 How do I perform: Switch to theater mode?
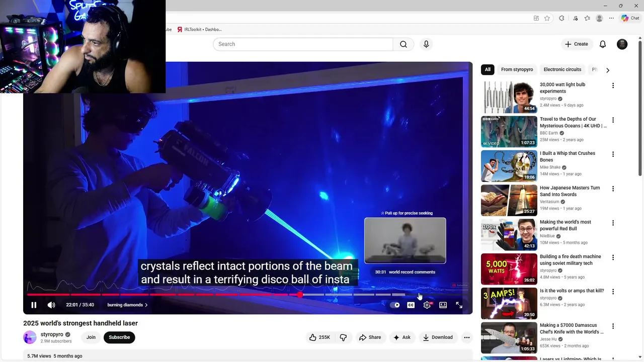point(443,305)
